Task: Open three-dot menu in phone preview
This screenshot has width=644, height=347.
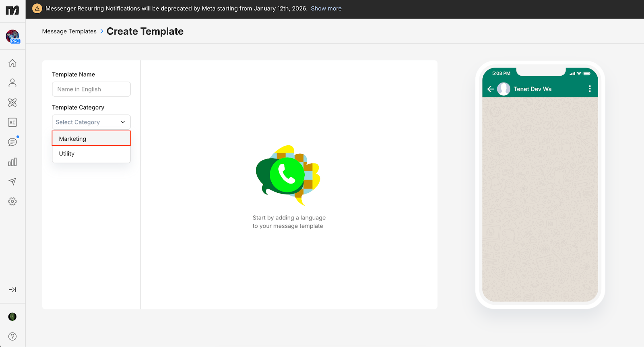Action: tap(590, 89)
